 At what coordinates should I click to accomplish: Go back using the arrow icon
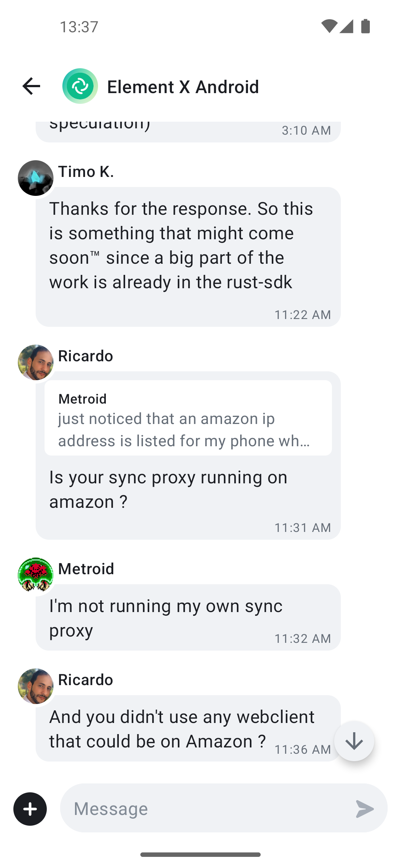(31, 86)
